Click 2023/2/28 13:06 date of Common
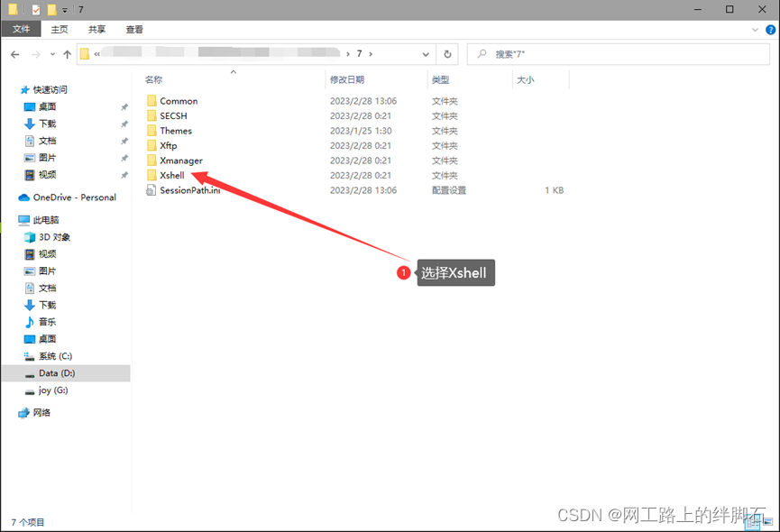This screenshot has height=532, width=780. [x=363, y=101]
